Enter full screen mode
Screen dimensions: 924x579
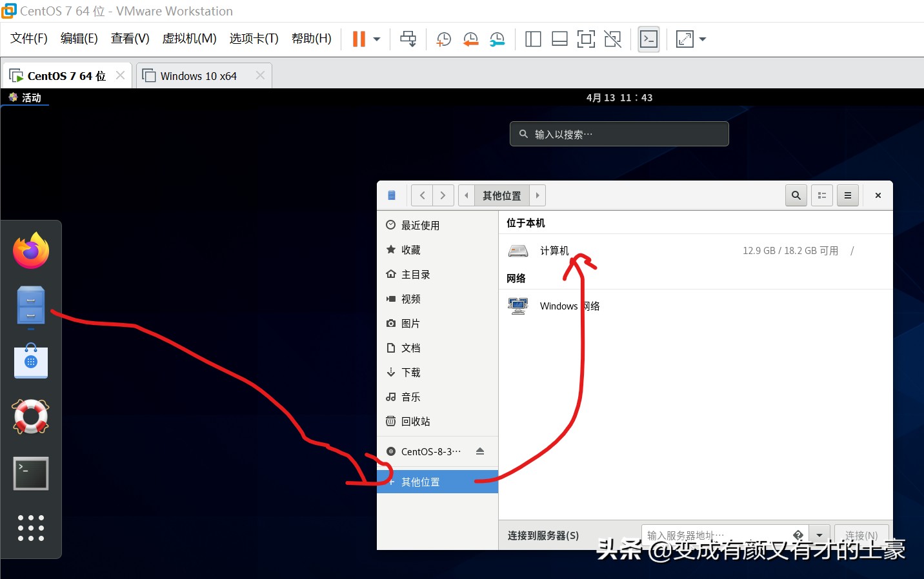click(586, 39)
